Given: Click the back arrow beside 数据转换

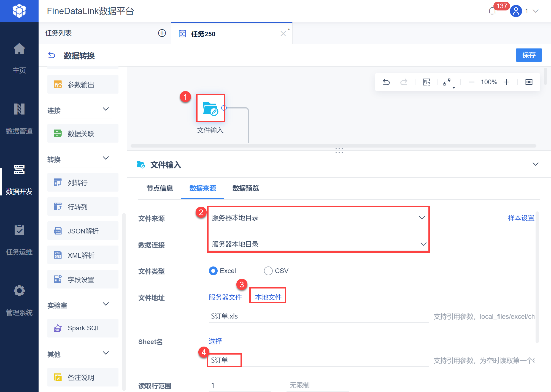Looking at the screenshot, I should [52, 55].
